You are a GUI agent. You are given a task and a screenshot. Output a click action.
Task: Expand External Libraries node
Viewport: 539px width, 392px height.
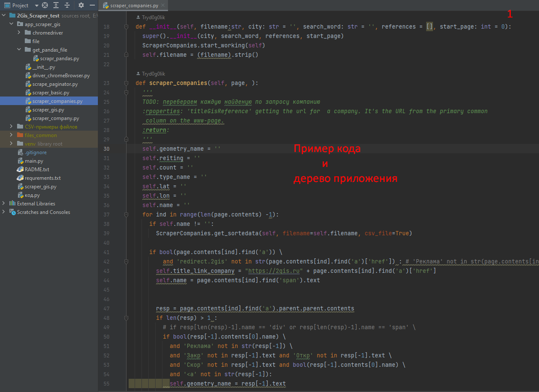click(4, 204)
